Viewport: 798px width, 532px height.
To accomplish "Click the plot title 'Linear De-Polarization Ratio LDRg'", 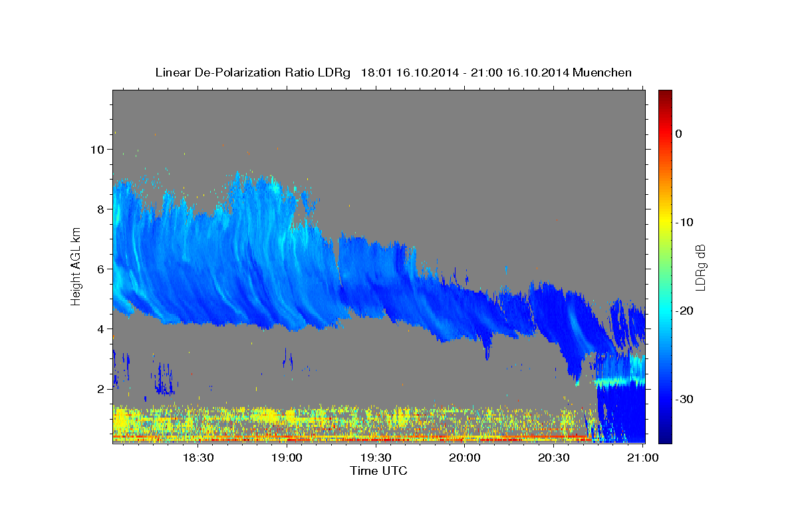I will pyautogui.click(x=253, y=72).
